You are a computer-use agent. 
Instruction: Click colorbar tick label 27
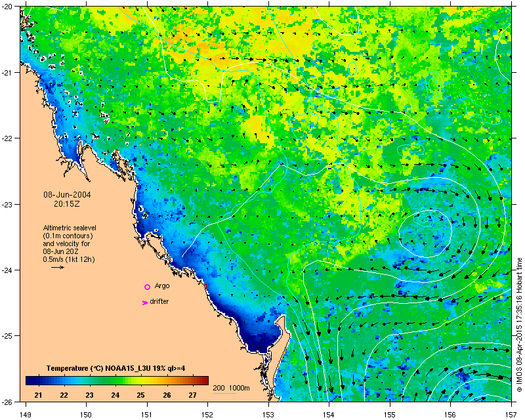(x=192, y=395)
